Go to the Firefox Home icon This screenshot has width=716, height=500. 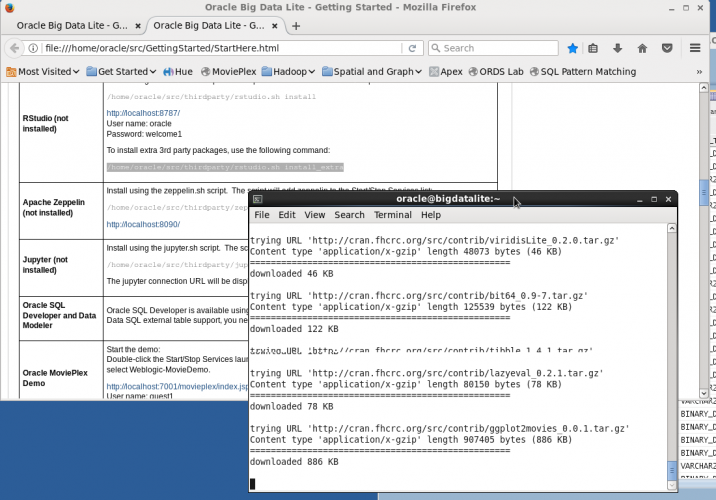point(642,48)
